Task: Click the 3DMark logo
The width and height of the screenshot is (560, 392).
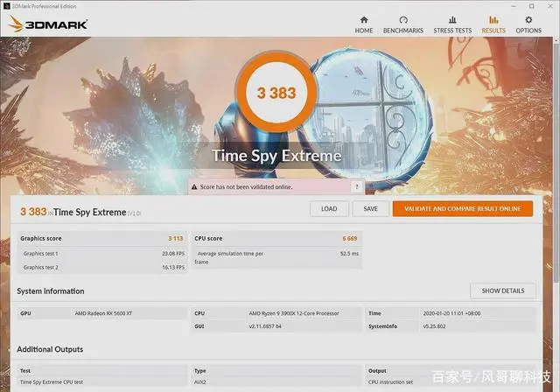Action: [48, 24]
